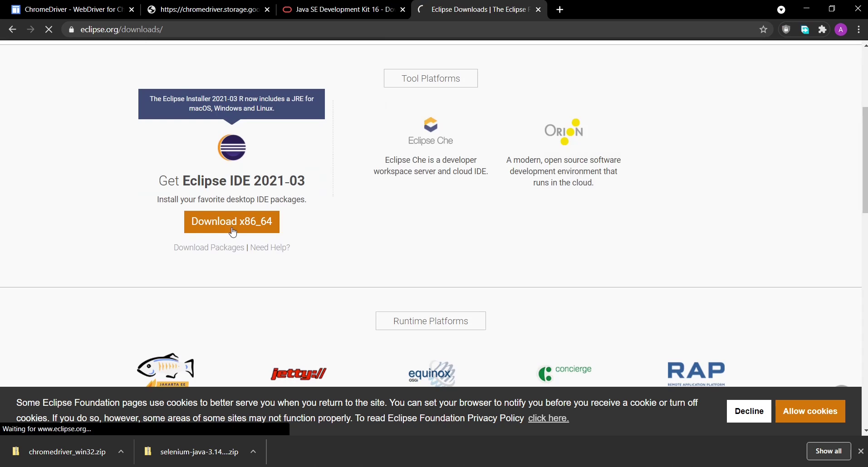Screen dimensions: 868x467
Task: Expand options for chromedriver_win32.zip download
Action: (121, 452)
